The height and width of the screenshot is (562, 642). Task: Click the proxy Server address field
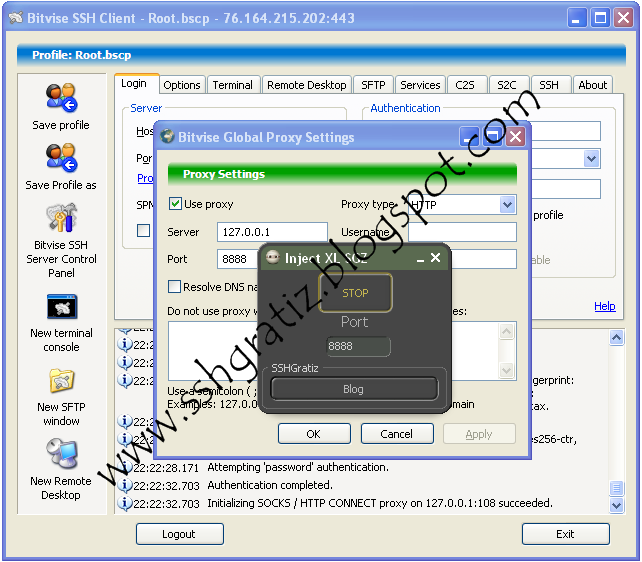click(272, 232)
